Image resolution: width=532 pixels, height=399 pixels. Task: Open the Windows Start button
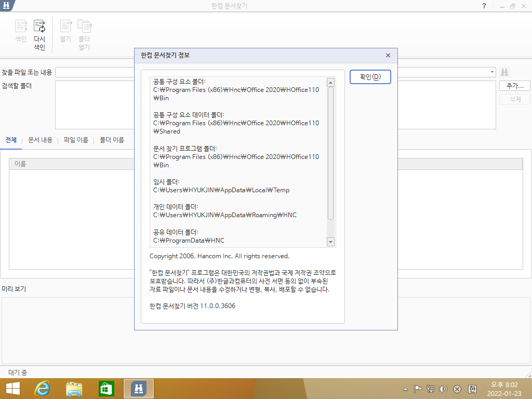(x=13, y=389)
